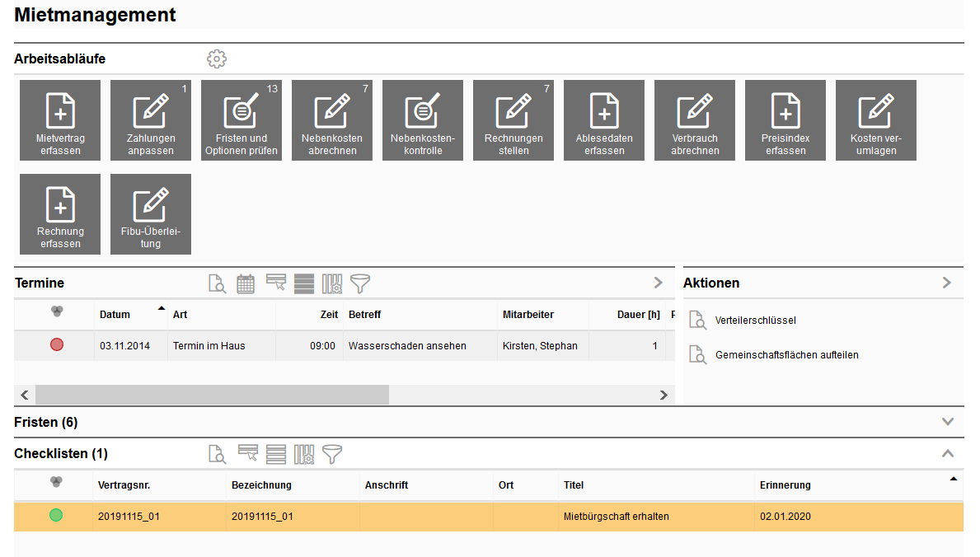Open the Nebenkostenkontrolle tile

[423, 120]
